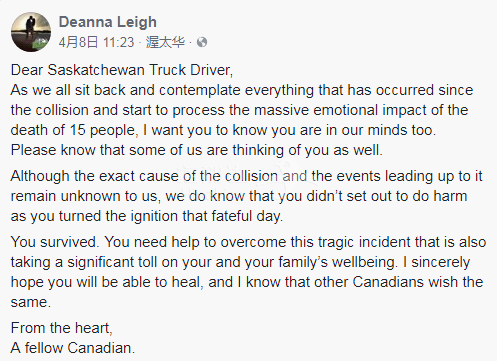
Task: Click the words 'hope you will be able to heal'
Action: [106, 282]
